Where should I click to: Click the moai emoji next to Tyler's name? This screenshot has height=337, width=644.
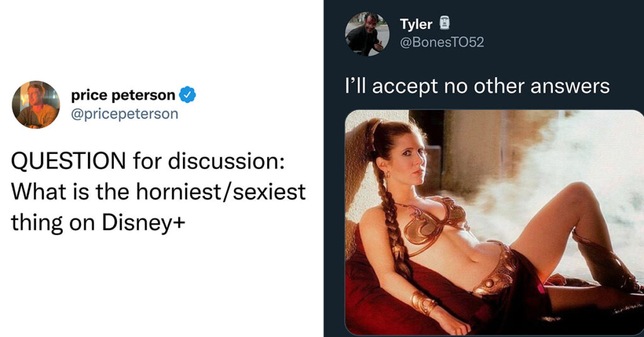(x=445, y=23)
